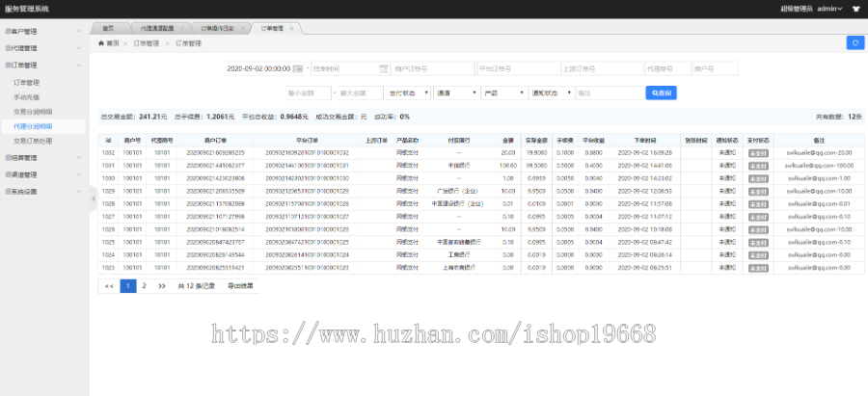Expand the 代理管理 sidebar section
This screenshot has width=868, height=396.
79,48
